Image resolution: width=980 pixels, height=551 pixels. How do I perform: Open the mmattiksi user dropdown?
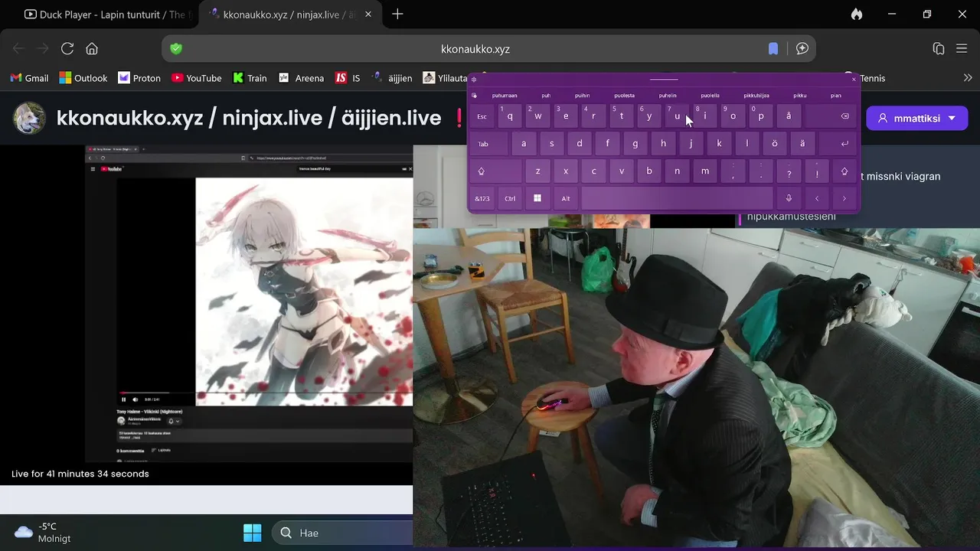[x=917, y=118]
